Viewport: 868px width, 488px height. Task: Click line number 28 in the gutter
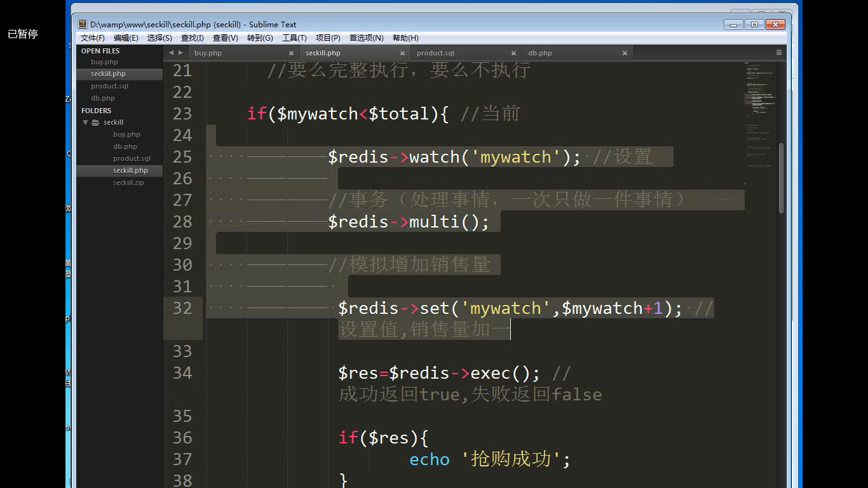coord(182,222)
